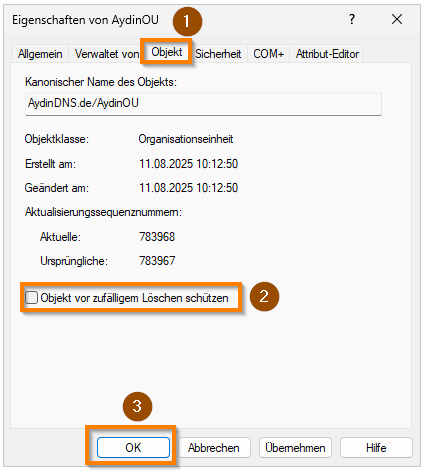The height and width of the screenshot is (470, 425).
Task: Click the canonical name field AydinDNS.de/AydinOU
Action: [203, 104]
